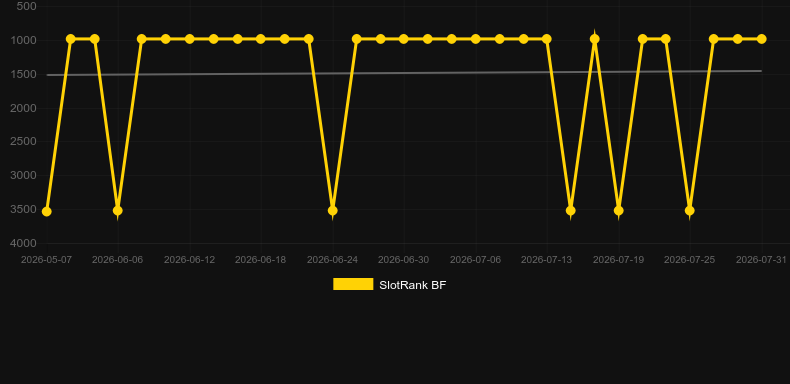Click the '3500' rank axis label
Image resolution: width=790 pixels, height=384 pixels.
click(x=23, y=209)
